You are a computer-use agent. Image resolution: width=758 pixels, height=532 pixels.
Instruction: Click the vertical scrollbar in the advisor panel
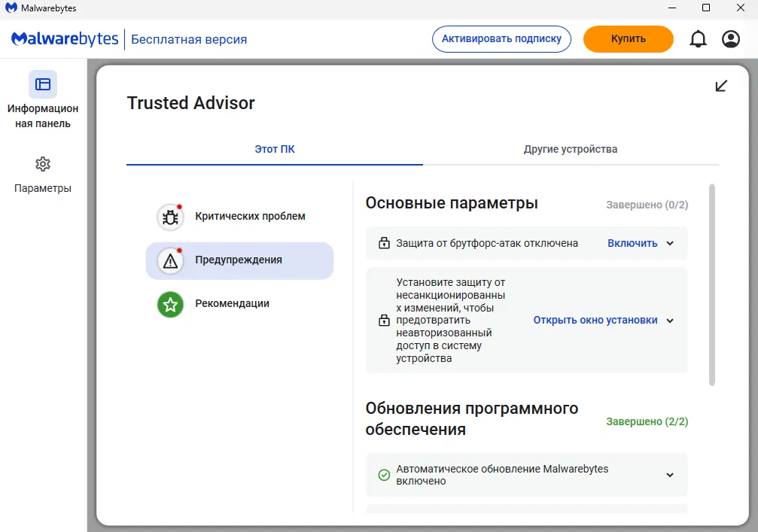pyautogui.click(x=711, y=285)
